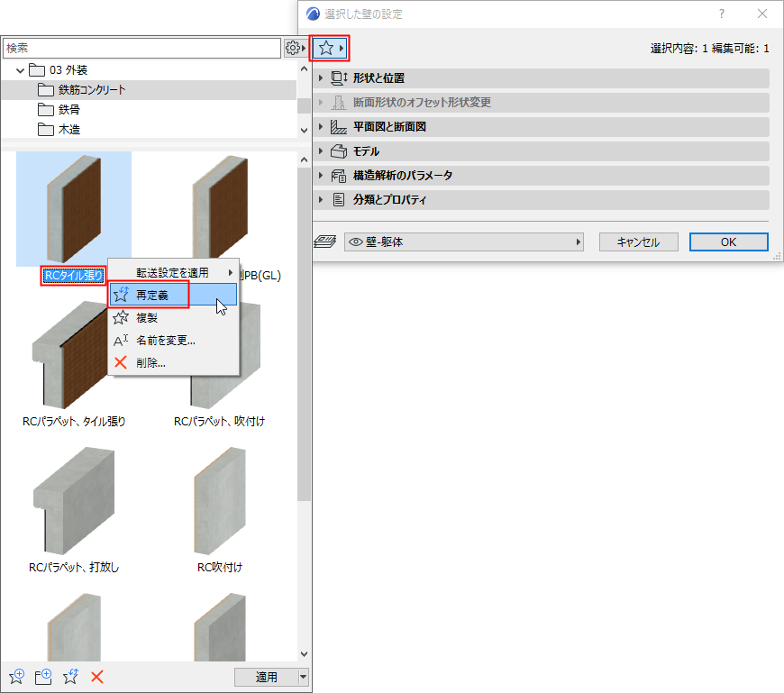Click the 平面図と断面図 panel icon
This screenshot has width=784, height=693.
coord(339,127)
